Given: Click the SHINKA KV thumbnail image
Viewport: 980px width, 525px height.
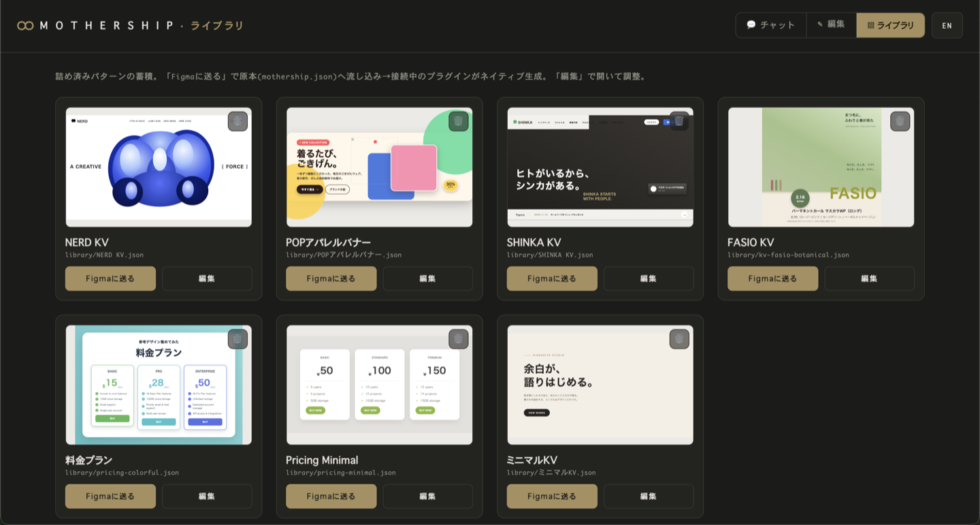Looking at the screenshot, I should click(600, 167).
